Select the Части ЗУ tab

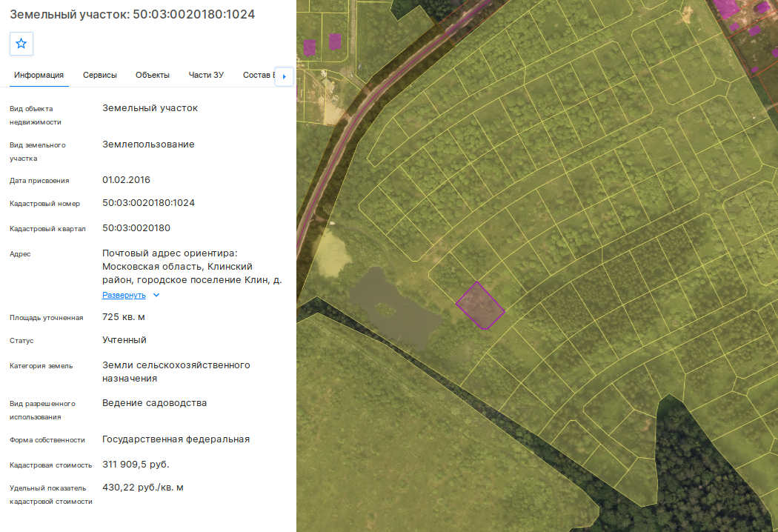coord(206,75)
